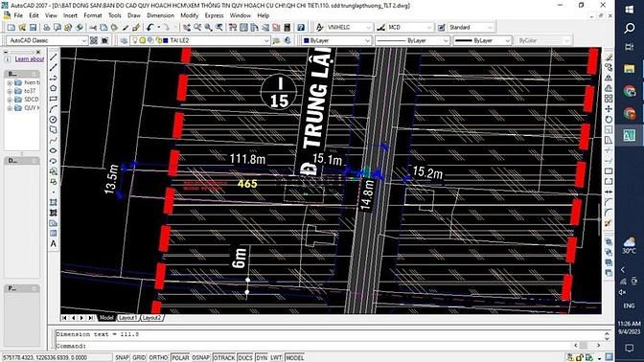Toggle POLAR tracking in status bar
This screenshot has width=644, height=362.
(180, 357)
